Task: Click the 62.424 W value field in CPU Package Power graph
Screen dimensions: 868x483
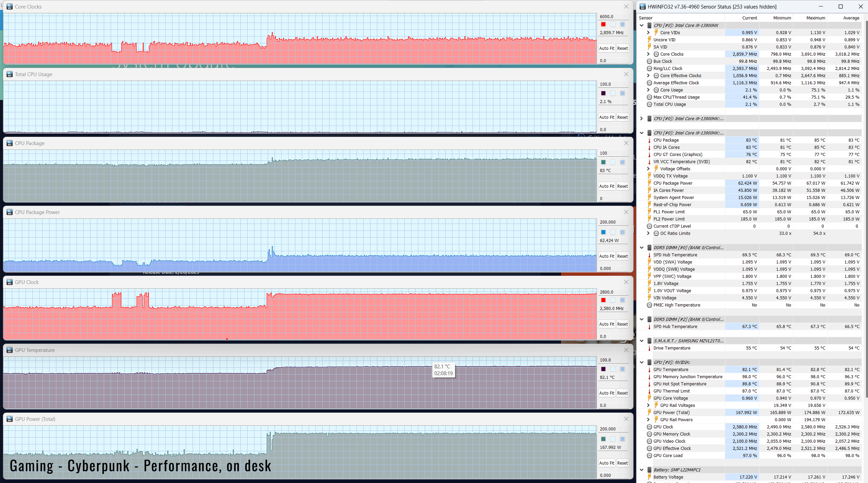Action: (x=614, y=240)
